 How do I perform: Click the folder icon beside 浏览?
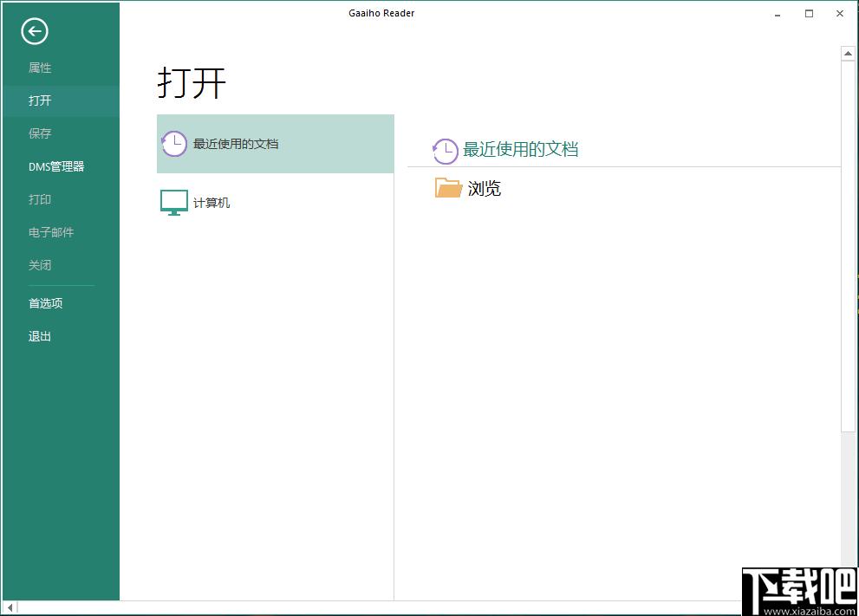pyautogui.click(x=448, y=188)
